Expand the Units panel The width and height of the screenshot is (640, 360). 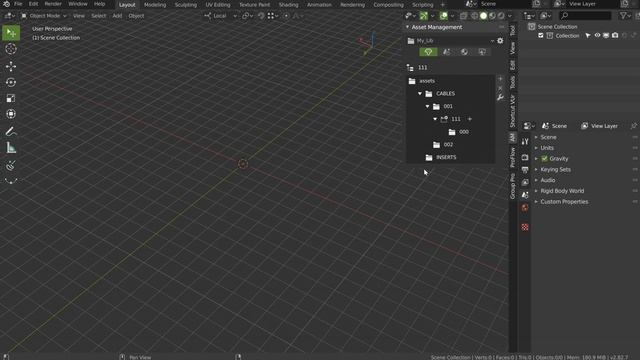[x=547, y=148]
